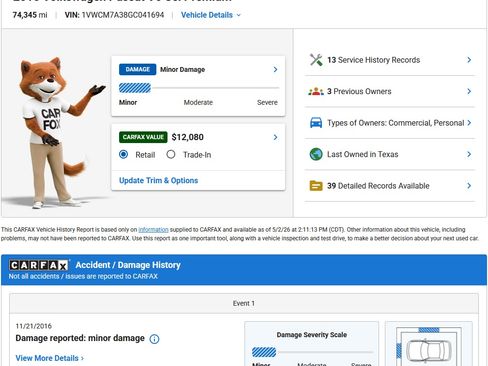Open Minor Damage card chevron
Image resolution: width=488 pixels, height=366 pixels.
point(275,69)
